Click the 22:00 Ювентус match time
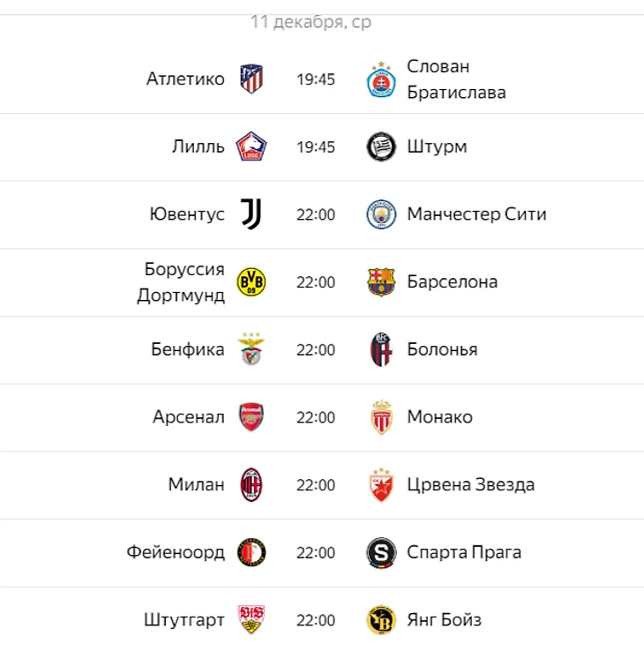 coord(316,214)
